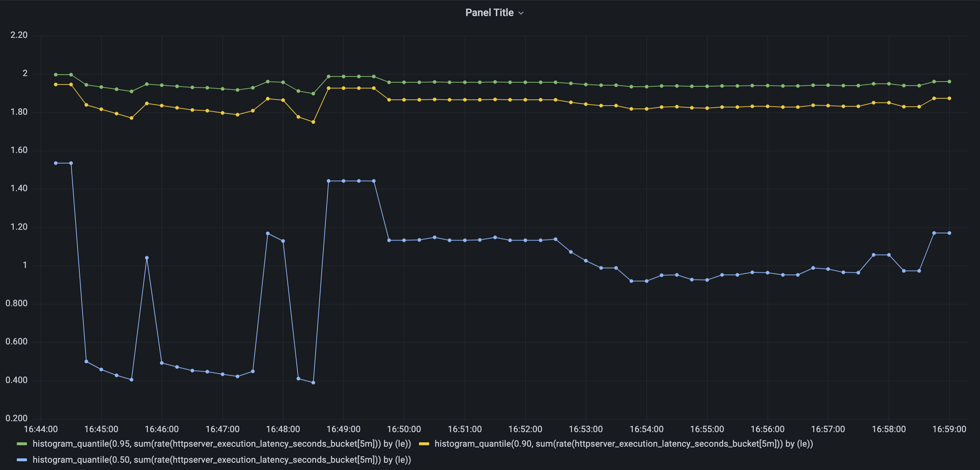Click the lowest blue point near 16:48:30
Viewport: 980px width, 470px height.
click(313, 383)
